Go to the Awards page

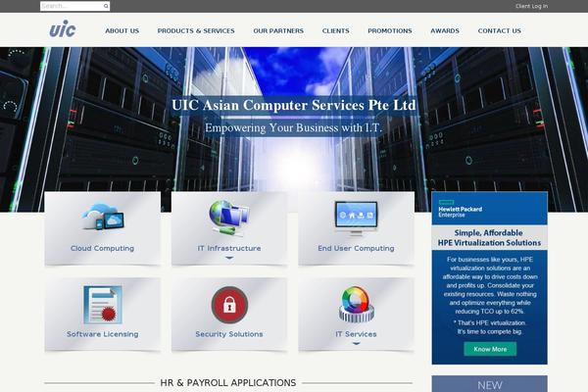(445, 30)
